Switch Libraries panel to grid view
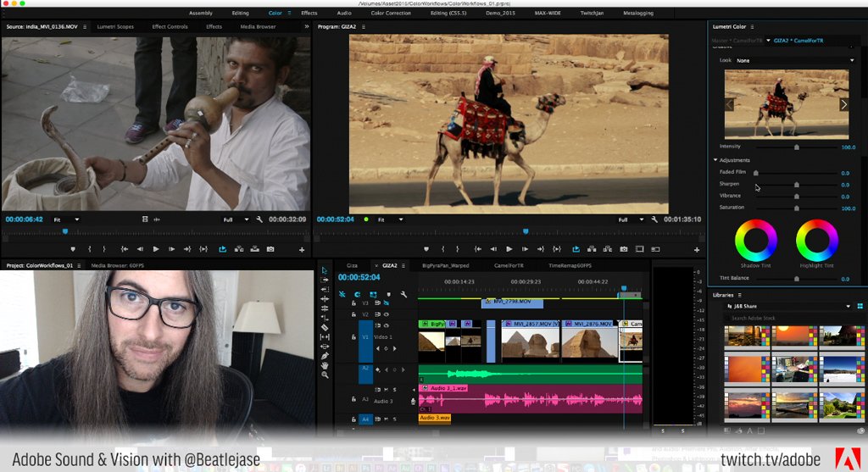Image resolution: width=868 pixels, height=472 pixels. pos(860,306)
